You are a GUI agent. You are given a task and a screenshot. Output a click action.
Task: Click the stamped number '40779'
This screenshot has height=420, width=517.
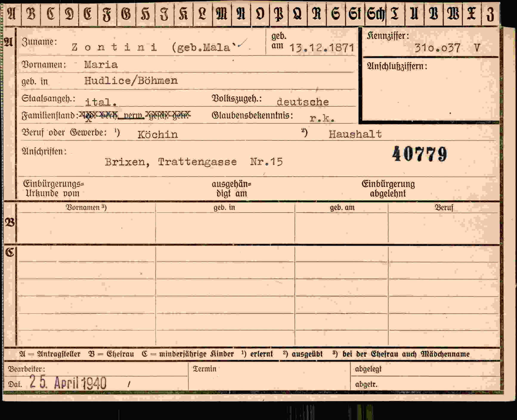coord(419,154)
